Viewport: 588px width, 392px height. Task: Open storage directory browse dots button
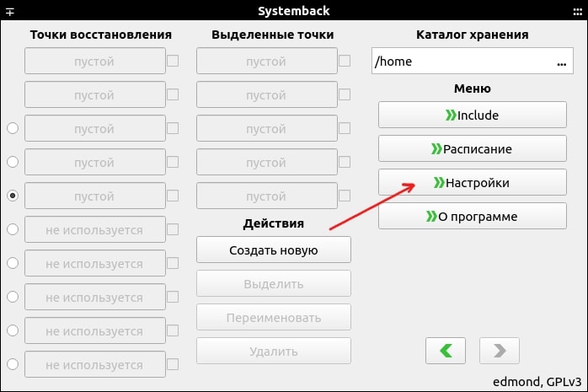pyautogui.click(x=561, y=63)
